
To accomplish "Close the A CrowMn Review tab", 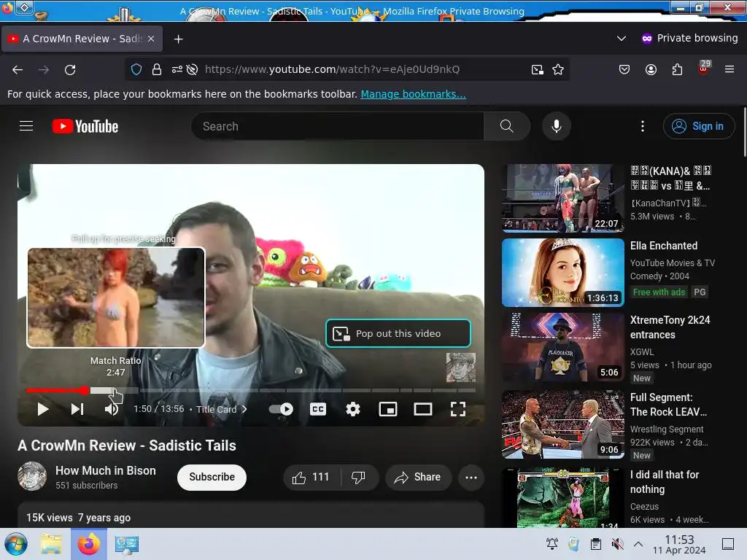I will pos(151,39).
